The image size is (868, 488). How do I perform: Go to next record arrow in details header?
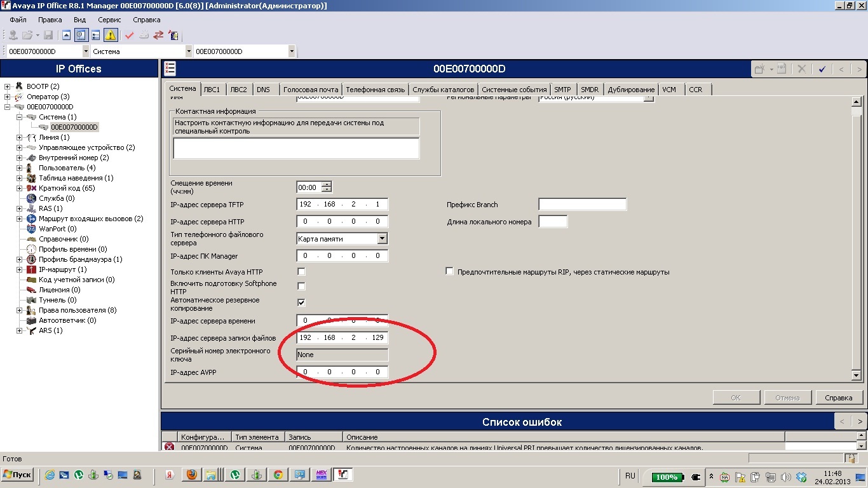[x=859, y=69]
